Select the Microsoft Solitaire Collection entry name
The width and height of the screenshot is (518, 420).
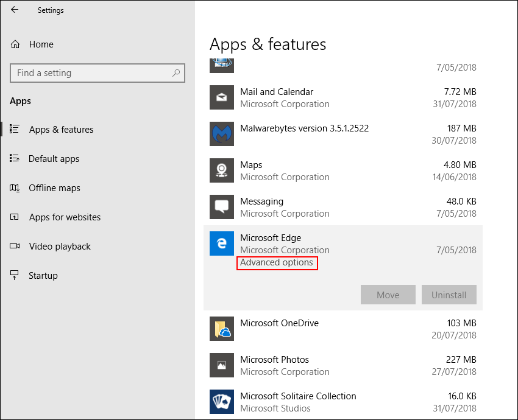point(298,396)
